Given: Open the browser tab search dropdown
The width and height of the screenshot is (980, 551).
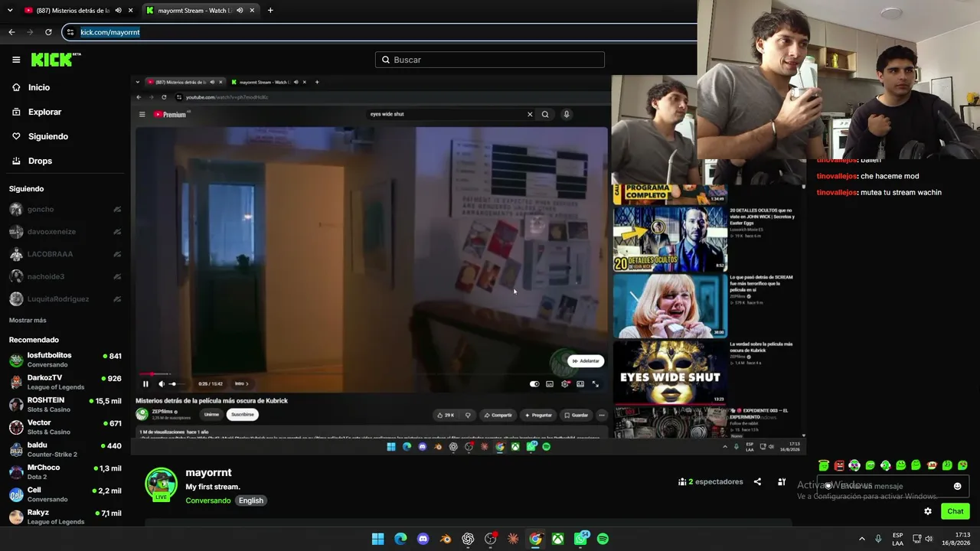Looking at the screenshot, I should 8,10.
